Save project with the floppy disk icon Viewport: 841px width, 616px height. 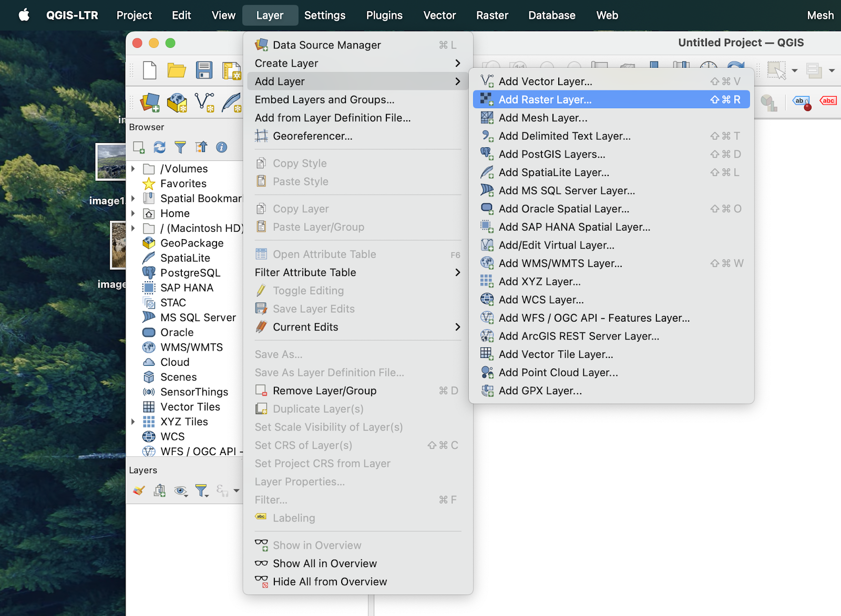click(x=204, y=70)
